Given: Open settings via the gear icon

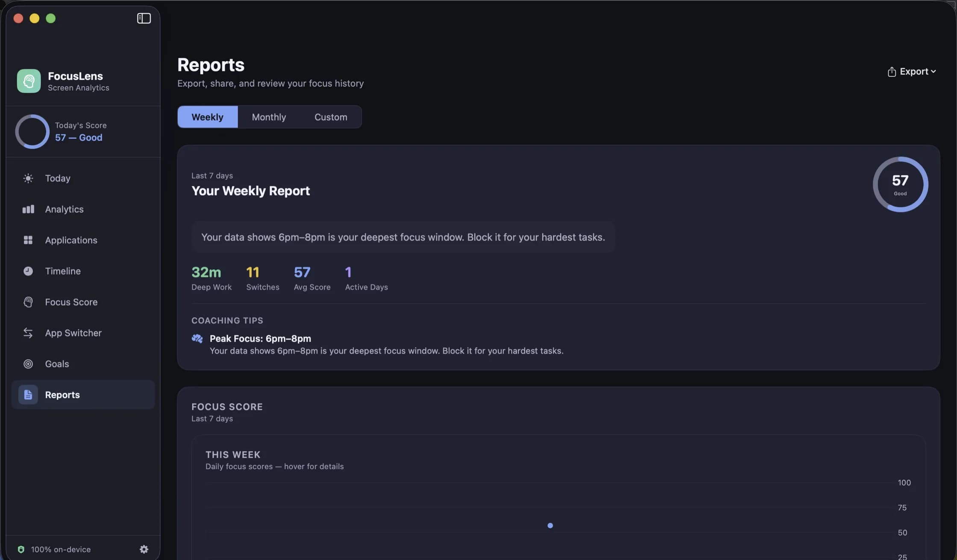Looking at the screenshot, I should (144, 549).
